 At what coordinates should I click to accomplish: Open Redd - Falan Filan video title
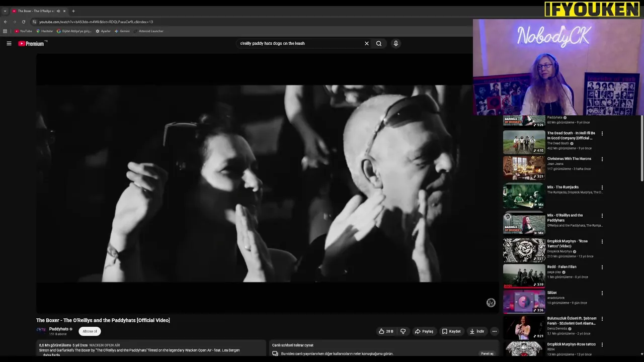click(562, 267)
